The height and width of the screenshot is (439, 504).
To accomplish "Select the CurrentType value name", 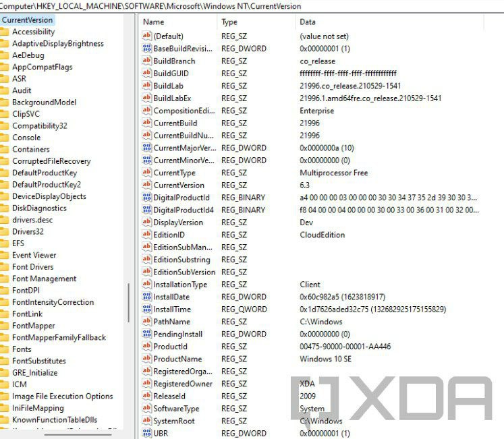I will click(174, 172).
